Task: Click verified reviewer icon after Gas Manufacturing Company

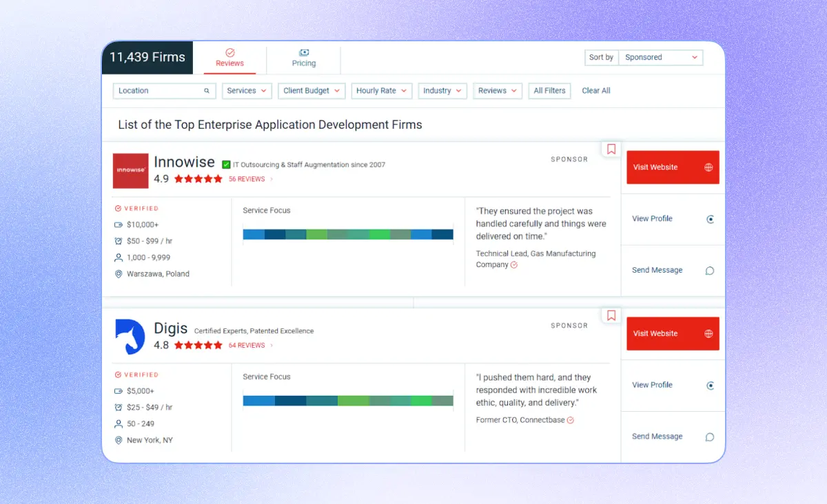Action: (514, 265)
